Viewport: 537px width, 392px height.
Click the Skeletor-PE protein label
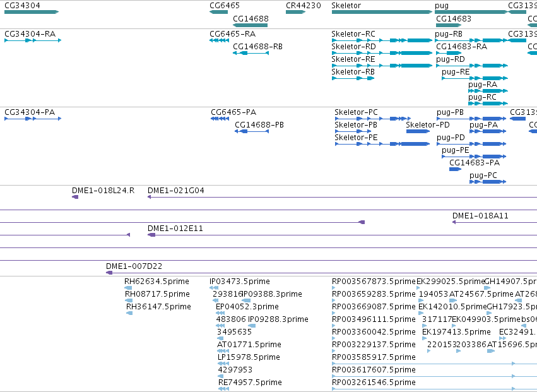pyautogui.click(x=356, y=138)
